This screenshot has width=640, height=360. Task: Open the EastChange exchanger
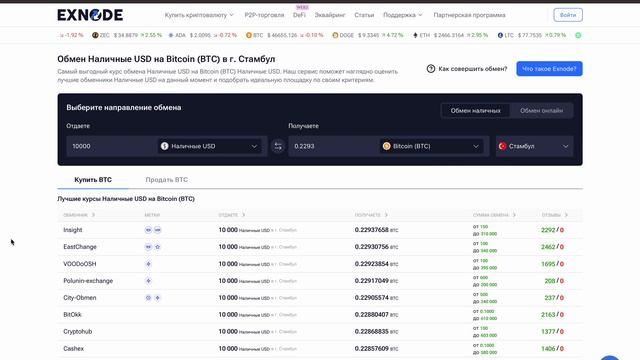80,247
